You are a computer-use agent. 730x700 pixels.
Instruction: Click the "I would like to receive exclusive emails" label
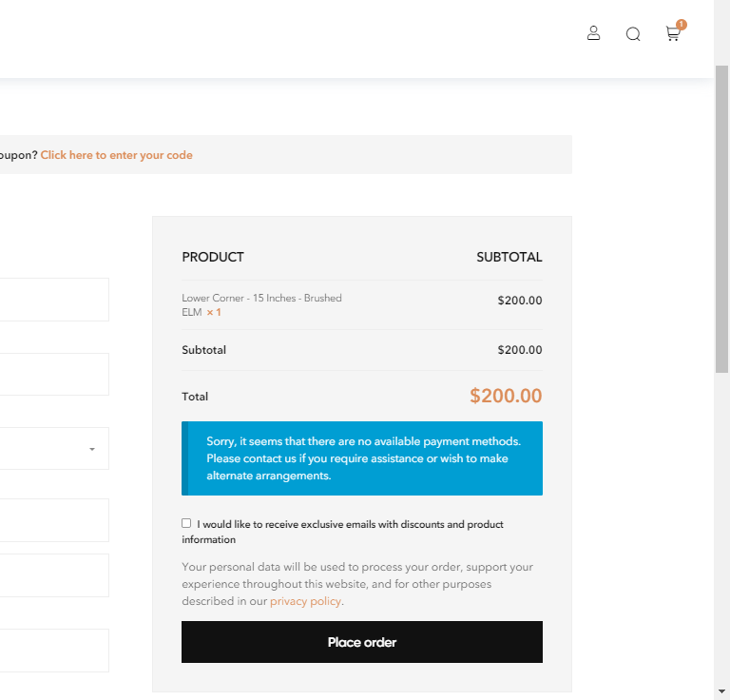tap(350, 524)
